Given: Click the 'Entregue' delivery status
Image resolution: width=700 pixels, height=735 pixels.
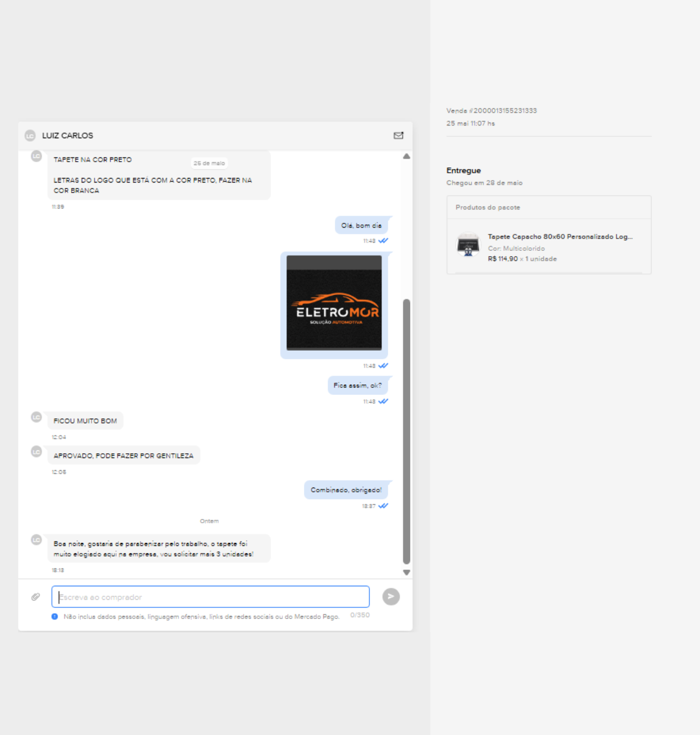Looking at the screenshot, I should tap(464, 170).
